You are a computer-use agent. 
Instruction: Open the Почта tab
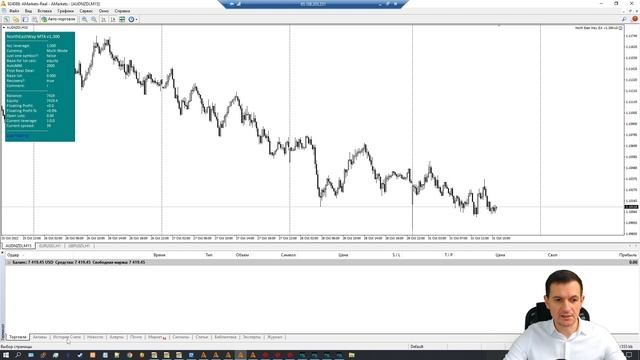pos(136,337)
